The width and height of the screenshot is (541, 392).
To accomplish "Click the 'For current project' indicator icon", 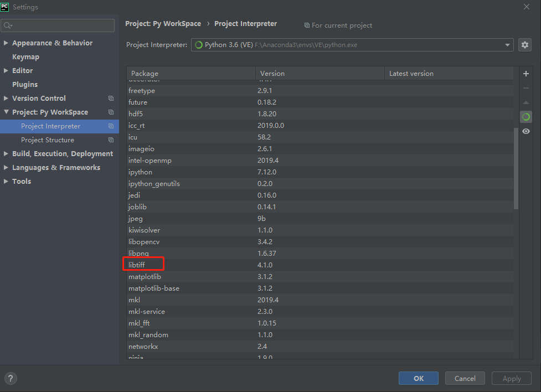I will tap(306, 25).
